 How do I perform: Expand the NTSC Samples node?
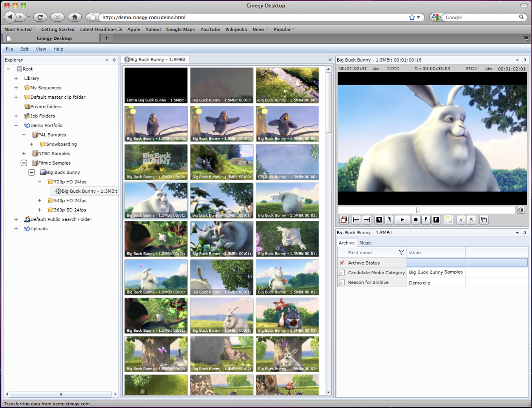[x=24, y=154]
